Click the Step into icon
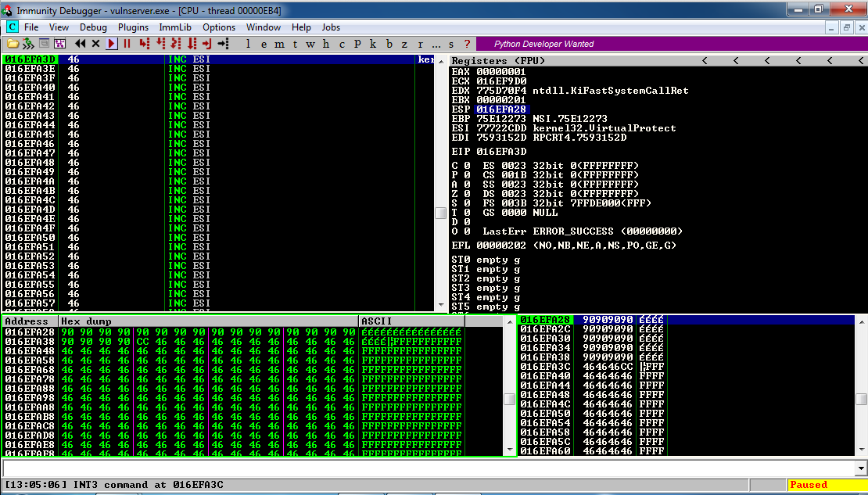The width and height of the screenshot is (868, 495). (145, 44)
